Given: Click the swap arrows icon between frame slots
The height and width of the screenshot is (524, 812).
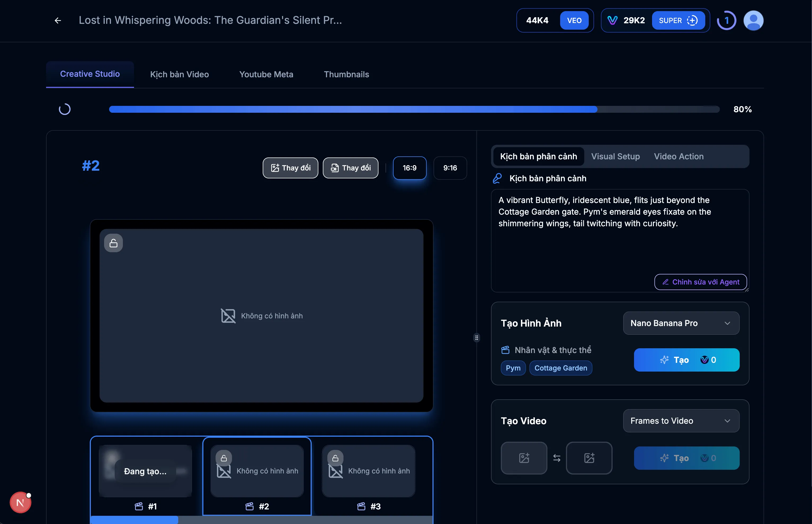Looking at the screenshot, I should [x=556, y=458].
